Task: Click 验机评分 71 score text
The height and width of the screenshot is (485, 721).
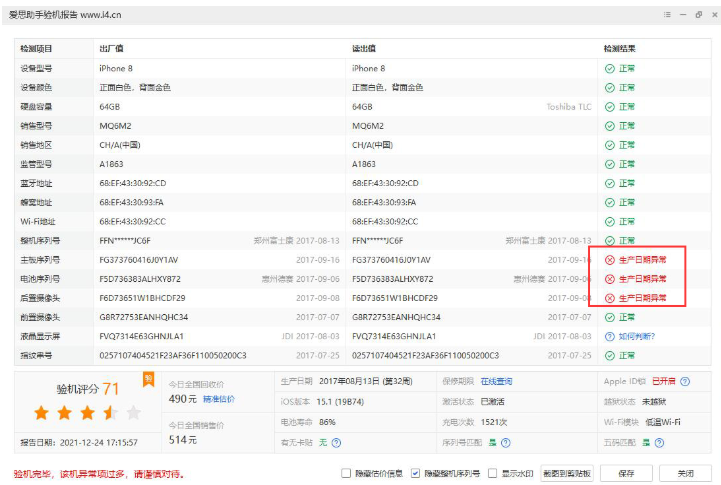Action: (87, 389)
